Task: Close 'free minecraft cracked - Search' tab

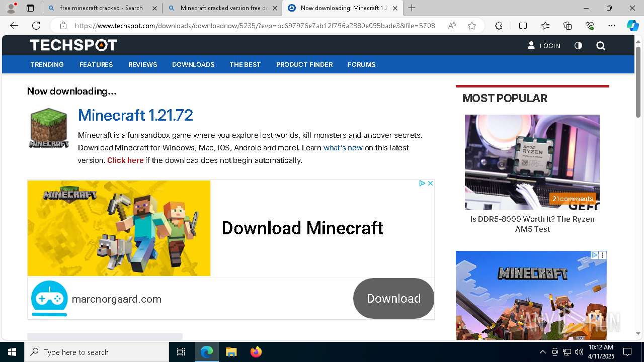Action: pos(154,8)
